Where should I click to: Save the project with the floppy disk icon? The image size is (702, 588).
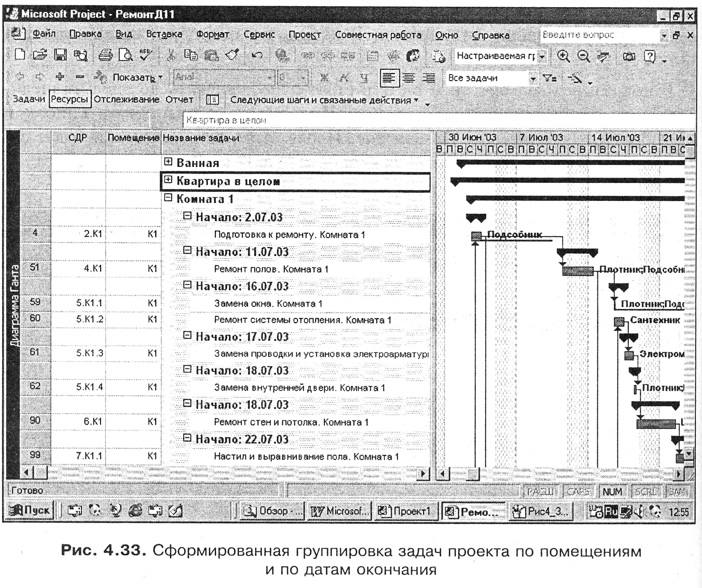(60, 55)
